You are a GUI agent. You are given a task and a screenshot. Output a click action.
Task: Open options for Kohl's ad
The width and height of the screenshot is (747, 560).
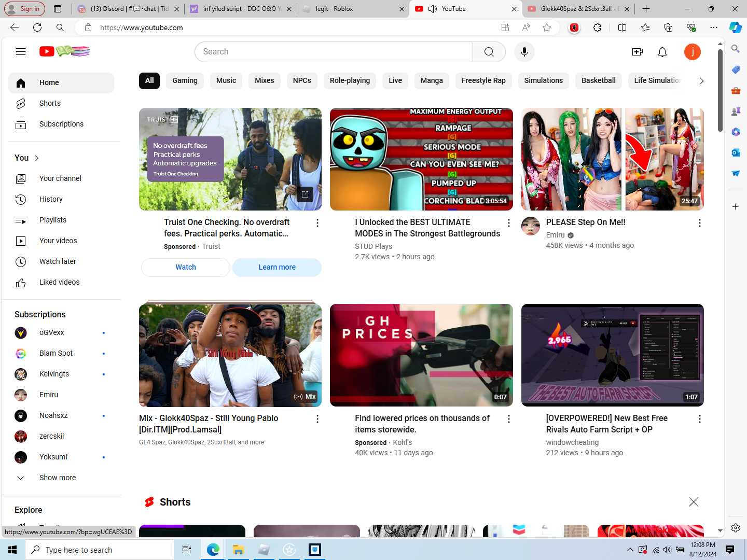point(509,419)
